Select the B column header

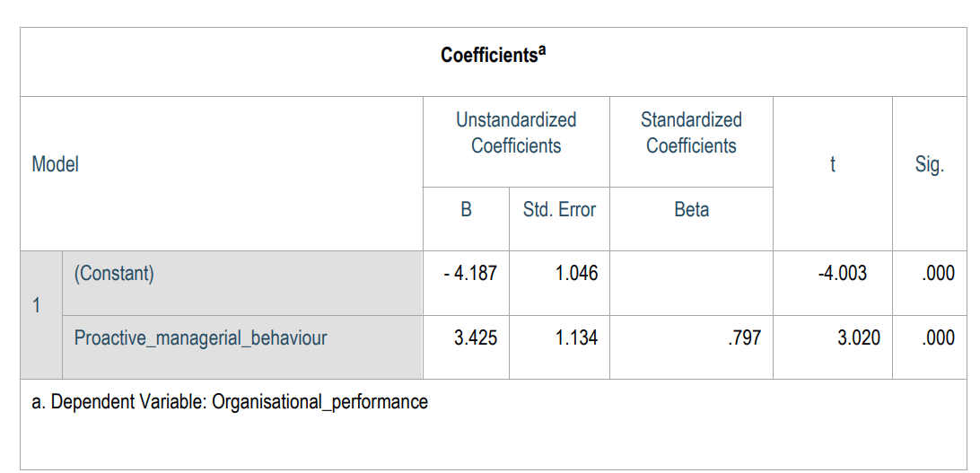tap(467, 209)
